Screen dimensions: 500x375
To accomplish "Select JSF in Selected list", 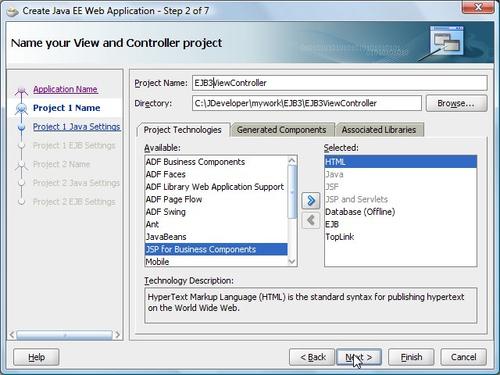I will click(x=400, y=187).
